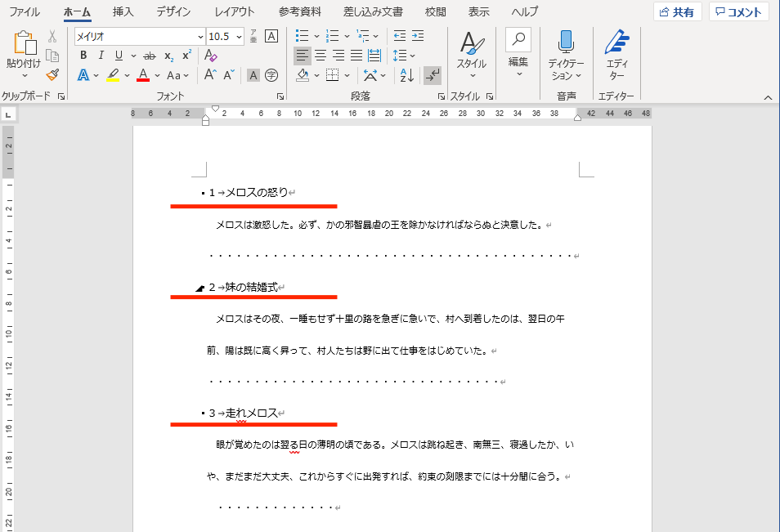Start dictation with the microphone icon

click(x=566, y=42)
